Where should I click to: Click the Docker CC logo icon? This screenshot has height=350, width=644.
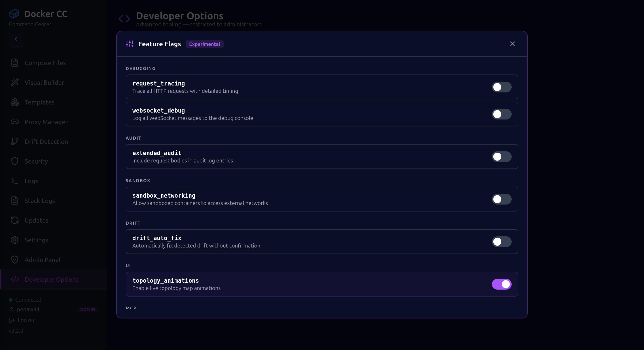pyautogui.click(x=14, y=13)
